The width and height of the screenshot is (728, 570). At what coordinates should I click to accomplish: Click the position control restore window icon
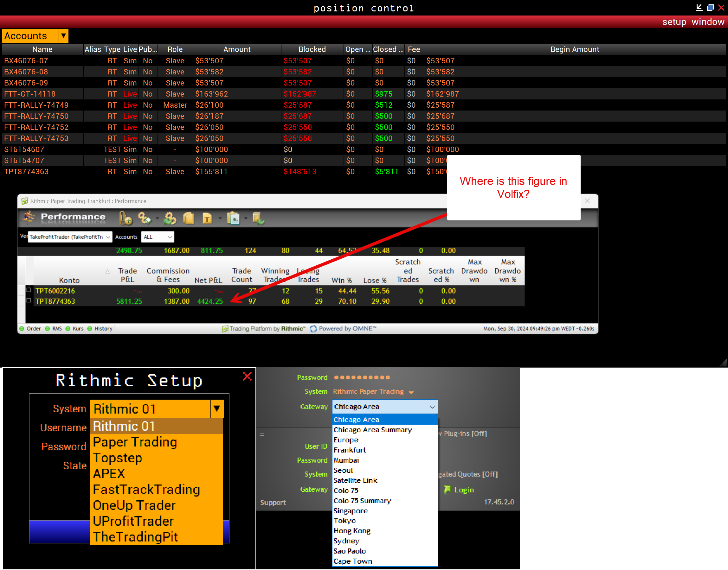pyautogui.click(x=710, y=7)
